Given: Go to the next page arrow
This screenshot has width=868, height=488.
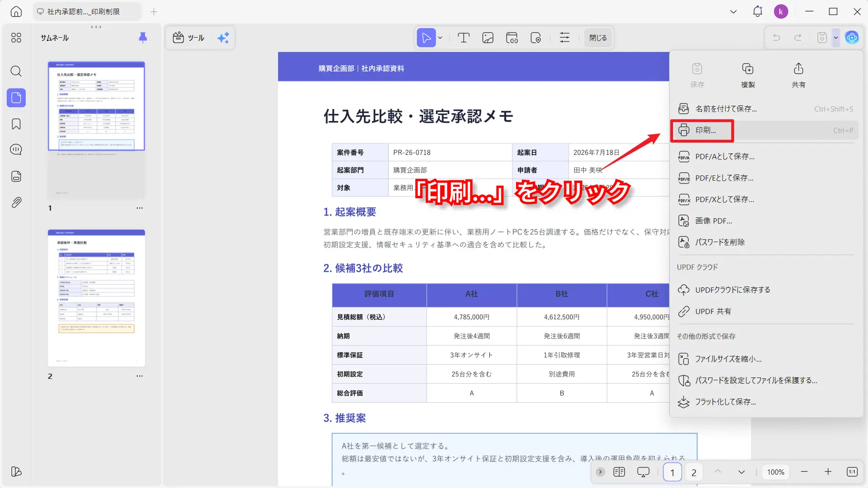Looking at the screenshot, I should (741, 472).
